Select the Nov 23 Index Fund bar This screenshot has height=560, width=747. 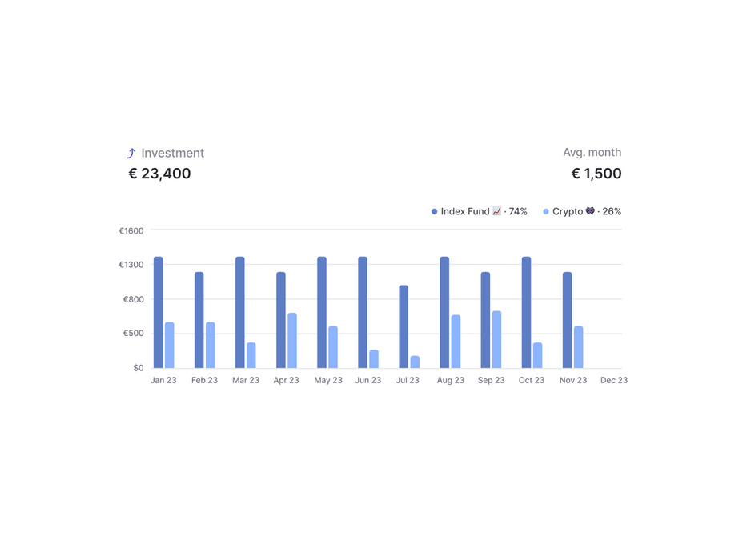tap(568, 320)
